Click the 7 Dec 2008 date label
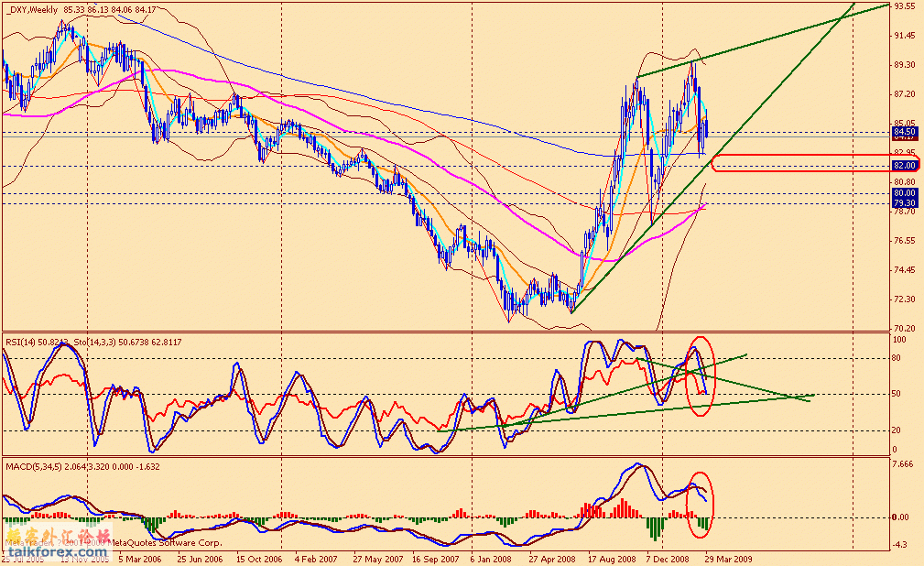The height and width of the screenshot is (566, 924). (x=667, y=559)
